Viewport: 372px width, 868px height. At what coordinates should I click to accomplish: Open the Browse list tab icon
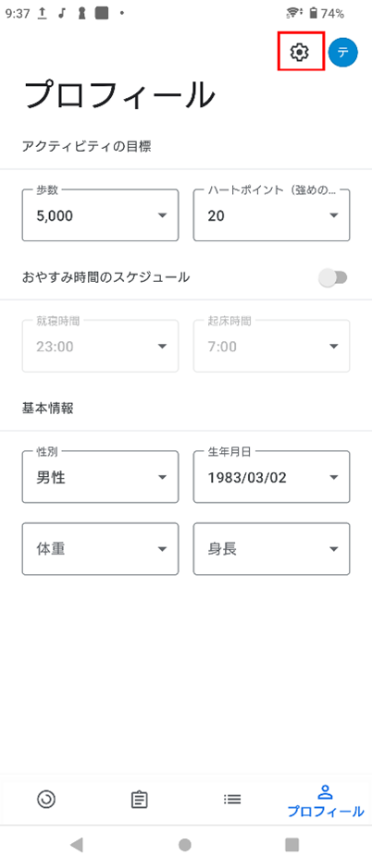232,799
